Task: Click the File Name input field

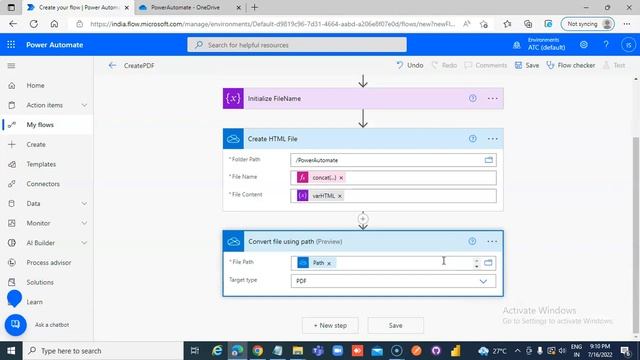Action: (393, 178)
